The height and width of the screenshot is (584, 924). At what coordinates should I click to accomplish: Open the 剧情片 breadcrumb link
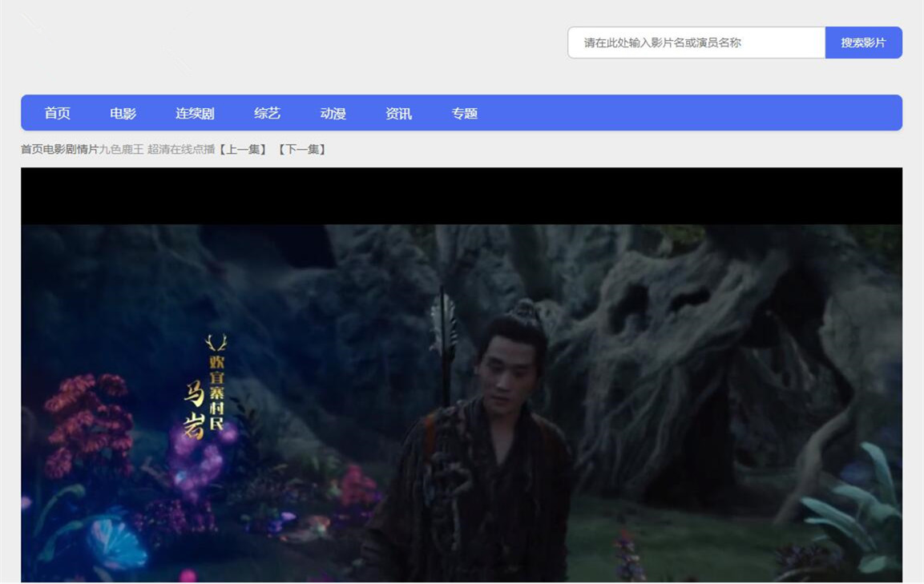82,149
